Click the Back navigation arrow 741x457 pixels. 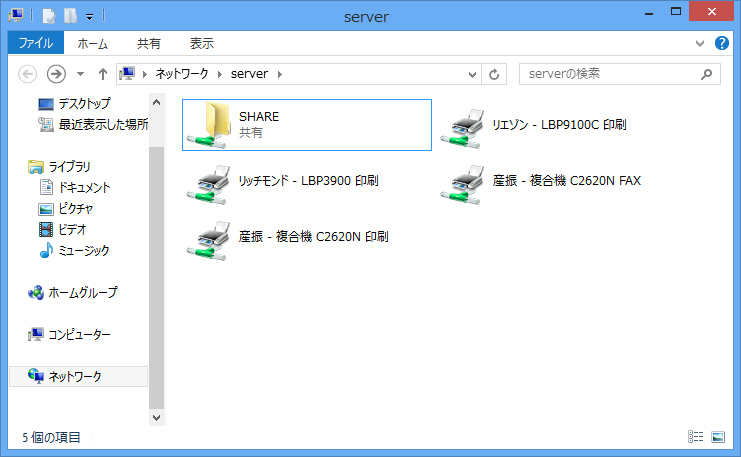coord(27,74)
